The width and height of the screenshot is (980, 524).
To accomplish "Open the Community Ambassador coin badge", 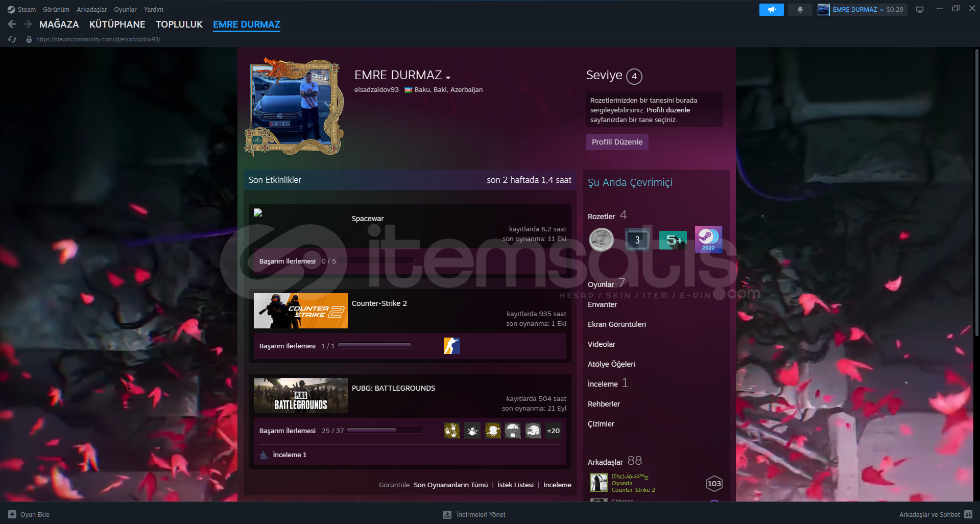I will coord(602,240).
